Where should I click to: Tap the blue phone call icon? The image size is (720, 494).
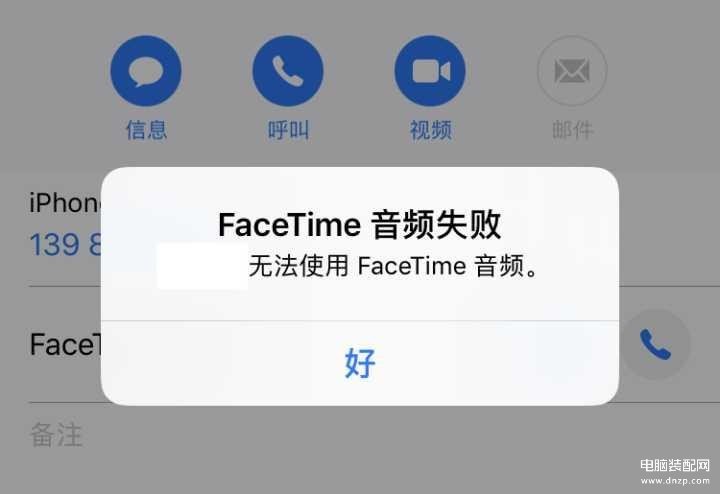(288, 71)
